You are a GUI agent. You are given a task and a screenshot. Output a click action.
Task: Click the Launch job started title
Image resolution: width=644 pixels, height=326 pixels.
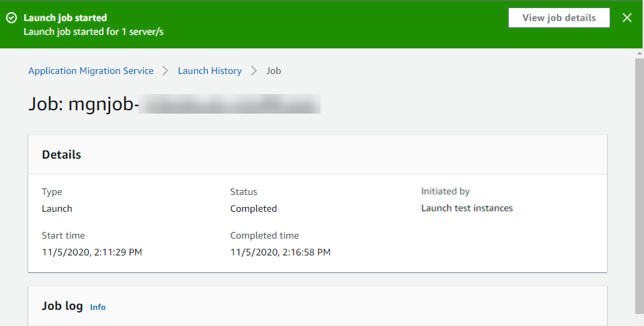tap(65, 17)
